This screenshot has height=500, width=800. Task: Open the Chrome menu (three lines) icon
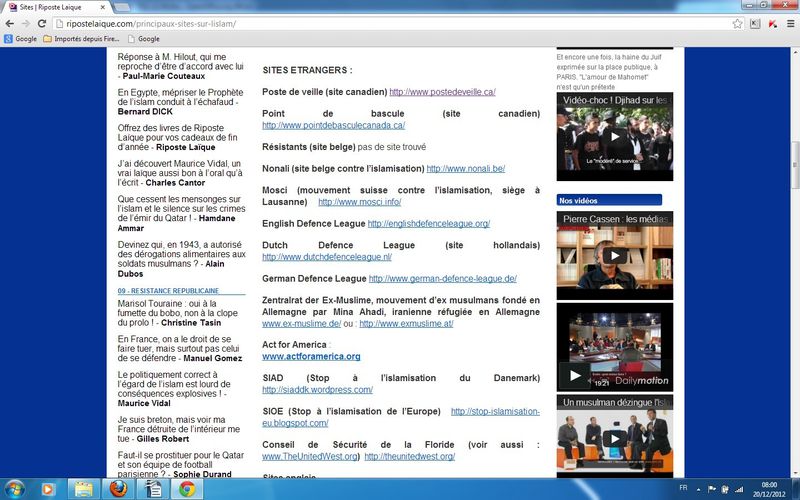(x=790, y=23)
